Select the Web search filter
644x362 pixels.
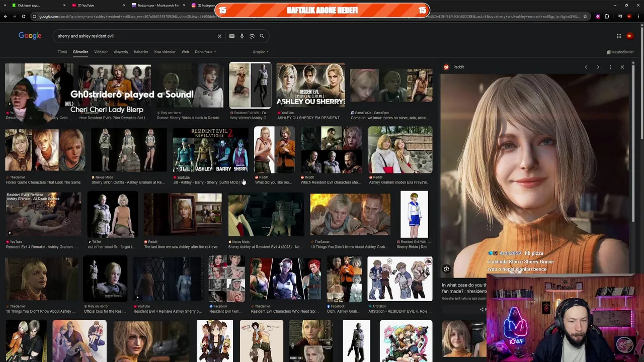(185, 52)
